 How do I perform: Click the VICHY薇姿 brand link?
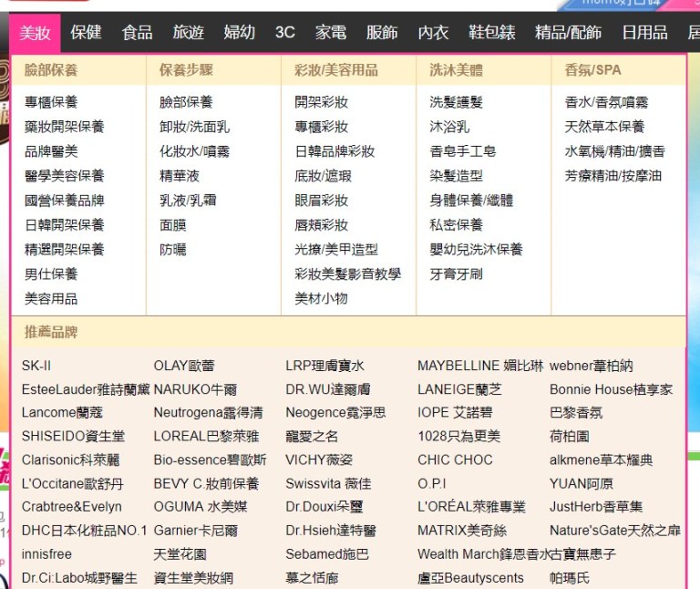tap(319, 460)
